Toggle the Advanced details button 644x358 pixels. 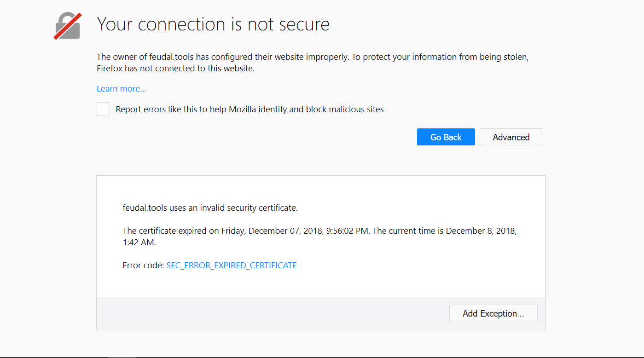[511, 137]
